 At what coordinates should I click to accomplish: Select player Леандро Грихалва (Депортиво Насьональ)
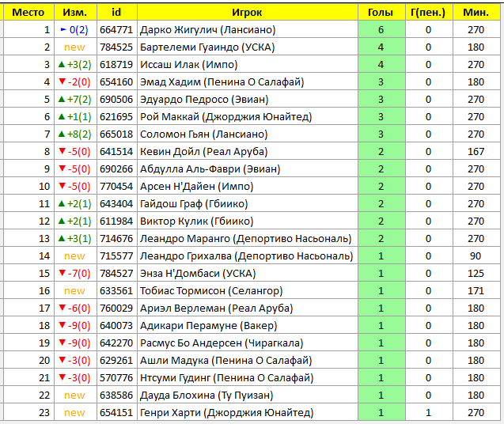point(247,256)
